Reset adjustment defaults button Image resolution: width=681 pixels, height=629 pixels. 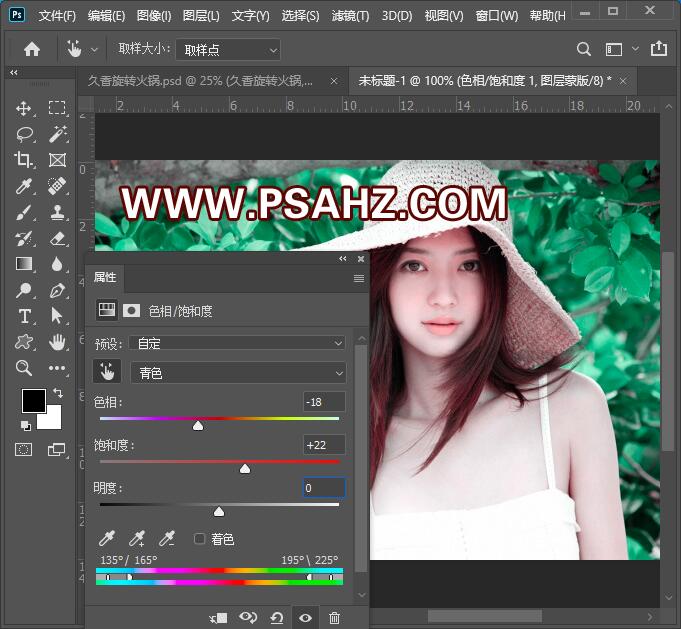(277, 617)
